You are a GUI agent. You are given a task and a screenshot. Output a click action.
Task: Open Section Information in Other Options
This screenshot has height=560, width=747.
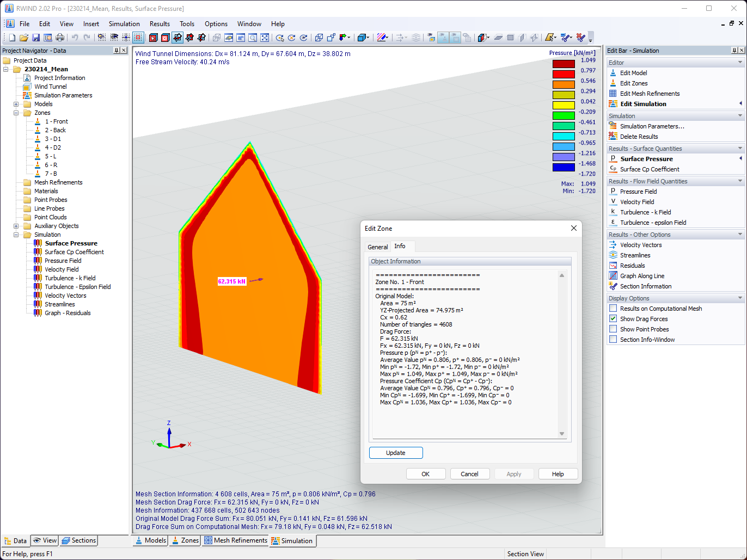[646, 286]
